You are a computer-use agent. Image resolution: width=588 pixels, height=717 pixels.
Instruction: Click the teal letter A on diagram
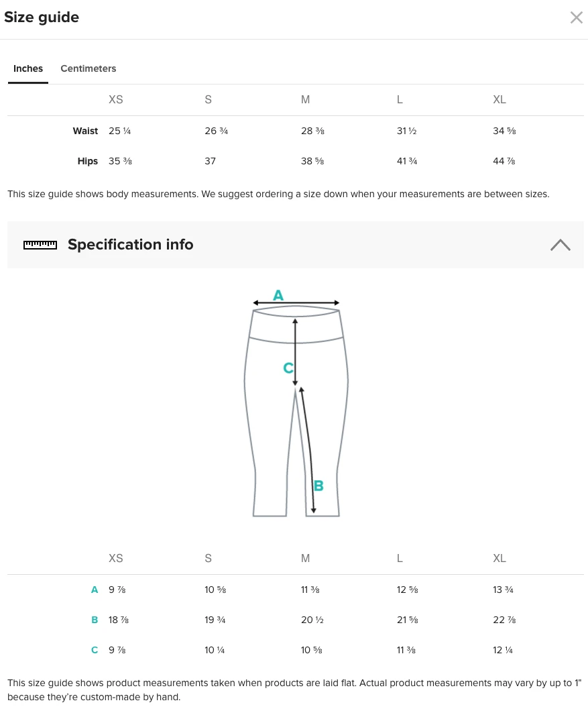tap(278, 295)
